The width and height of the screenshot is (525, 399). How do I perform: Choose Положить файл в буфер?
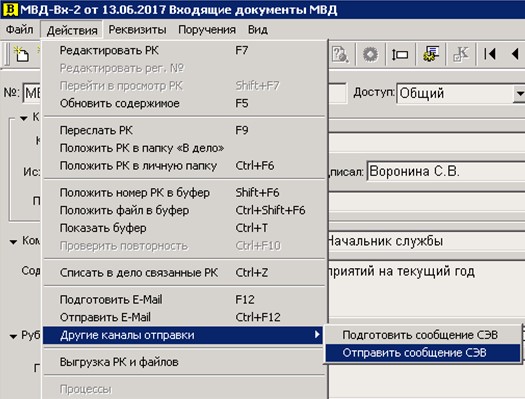184,210
